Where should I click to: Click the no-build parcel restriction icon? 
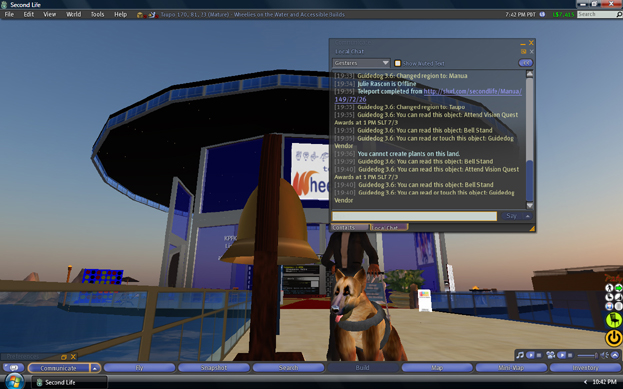coord(140,15)
